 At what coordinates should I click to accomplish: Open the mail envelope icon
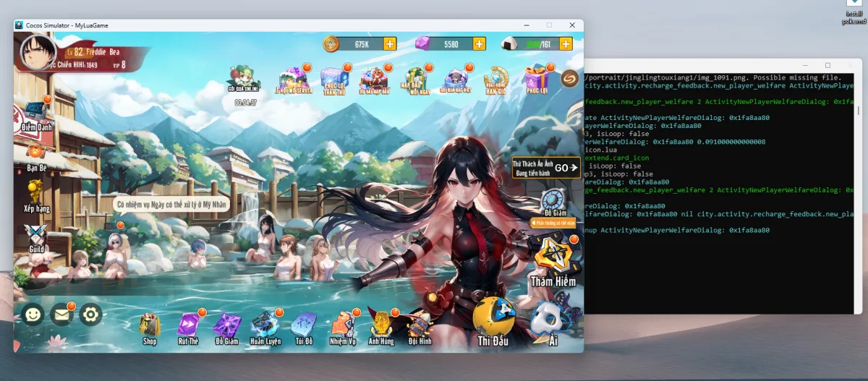pyautogui.click(x=61, y=314)
